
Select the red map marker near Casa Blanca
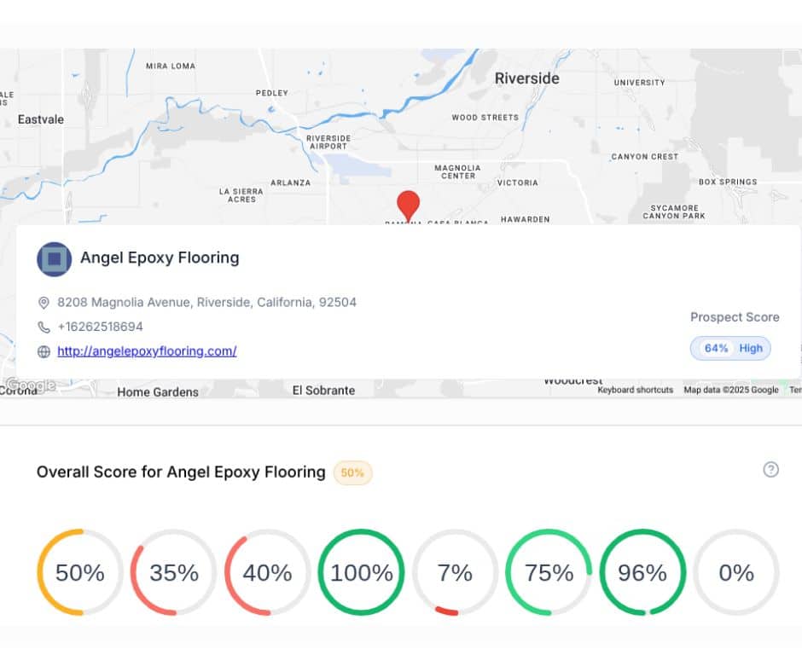coord(408,205)
